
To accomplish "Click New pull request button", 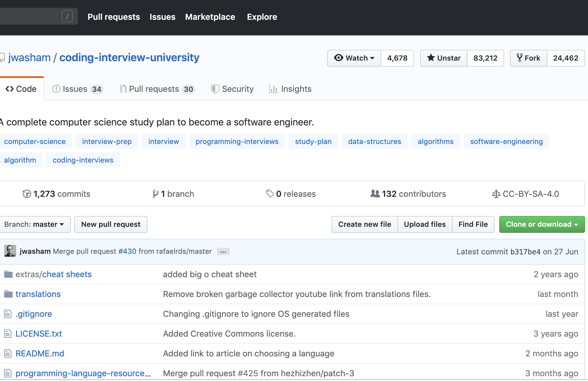I will [x=111, y=224].
